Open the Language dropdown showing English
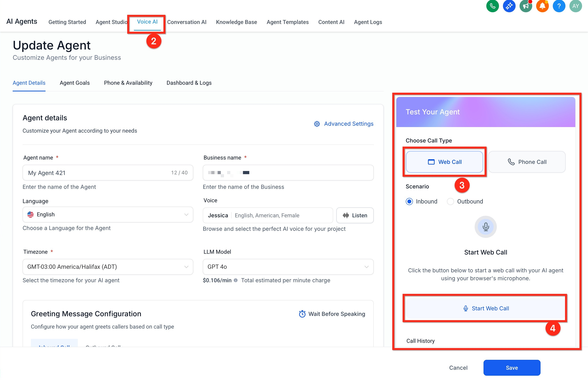 (108, 214)
